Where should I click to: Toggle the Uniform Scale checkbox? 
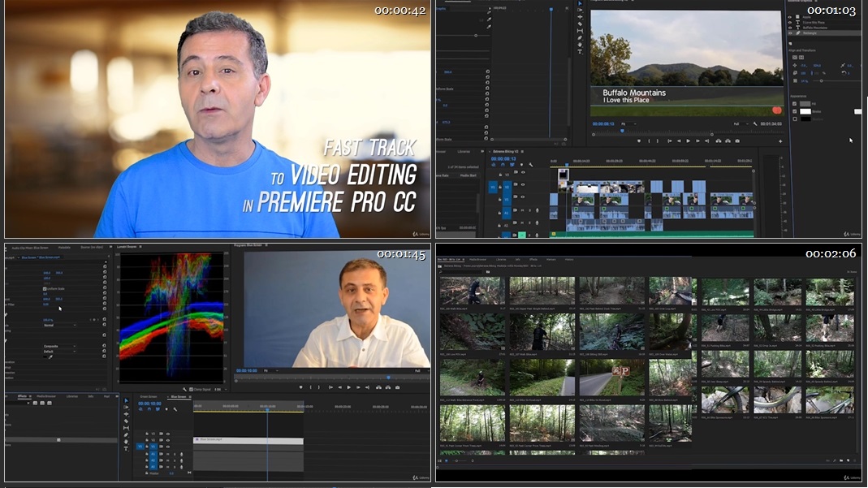tap(45, 289)
